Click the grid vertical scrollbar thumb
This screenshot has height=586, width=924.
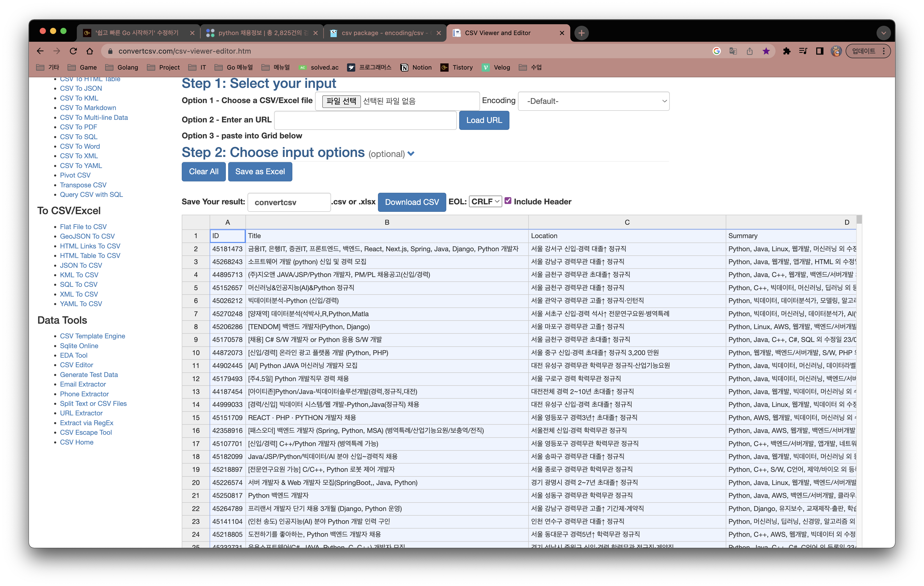click(x=859, y=219)
